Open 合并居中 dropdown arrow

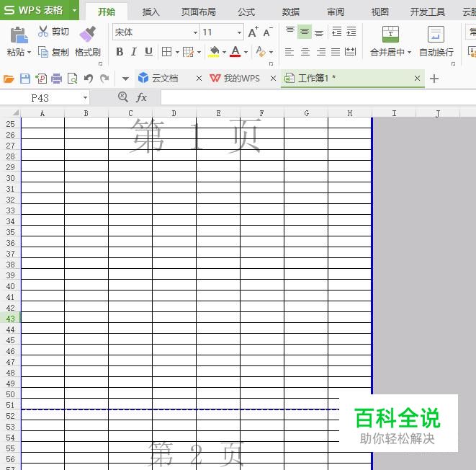click(409, 53)
